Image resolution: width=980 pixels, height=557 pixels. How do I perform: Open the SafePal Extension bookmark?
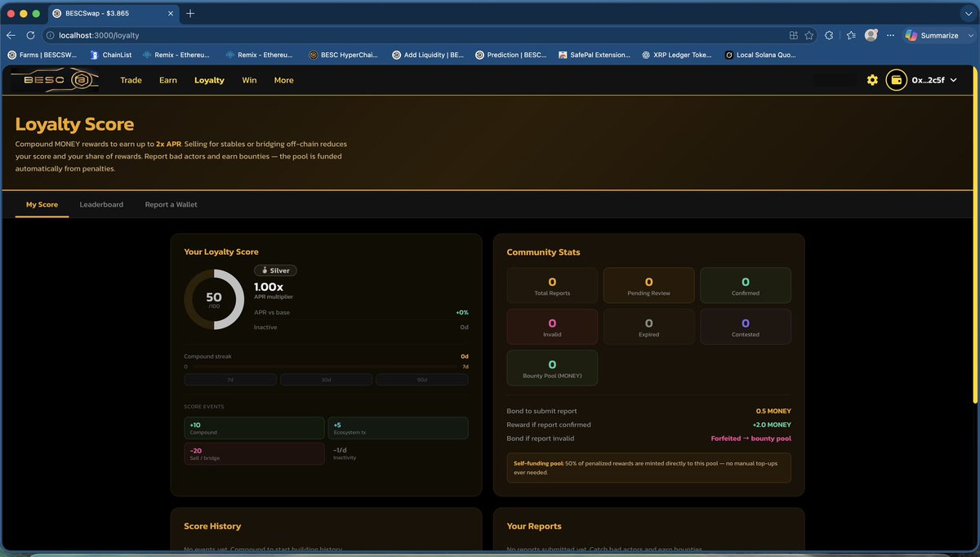595,55
